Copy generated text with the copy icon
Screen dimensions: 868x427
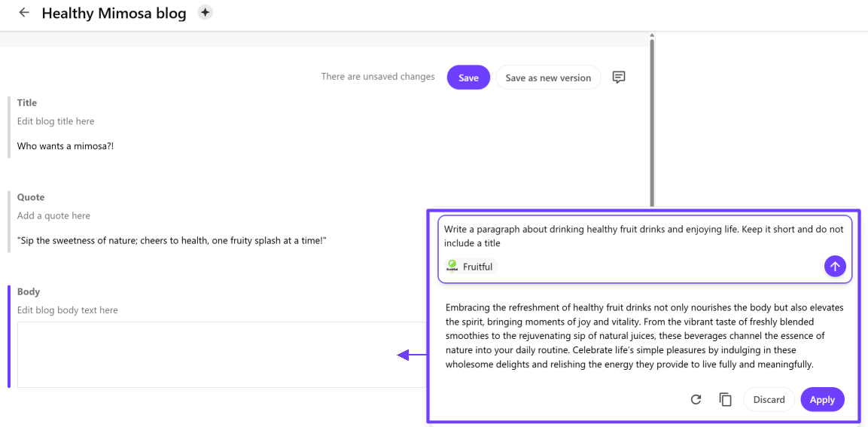point(725,399)
